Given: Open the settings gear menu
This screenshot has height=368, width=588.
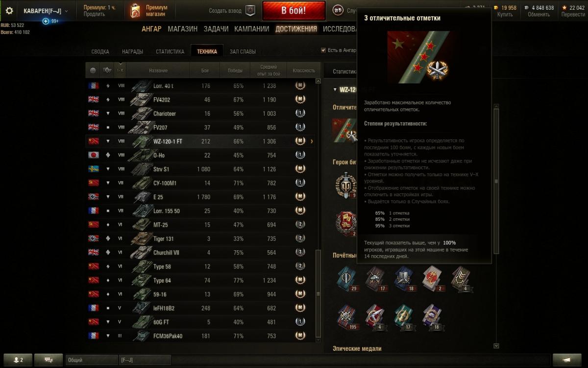Looking at the screenshot, I should [x=9, y=11].
